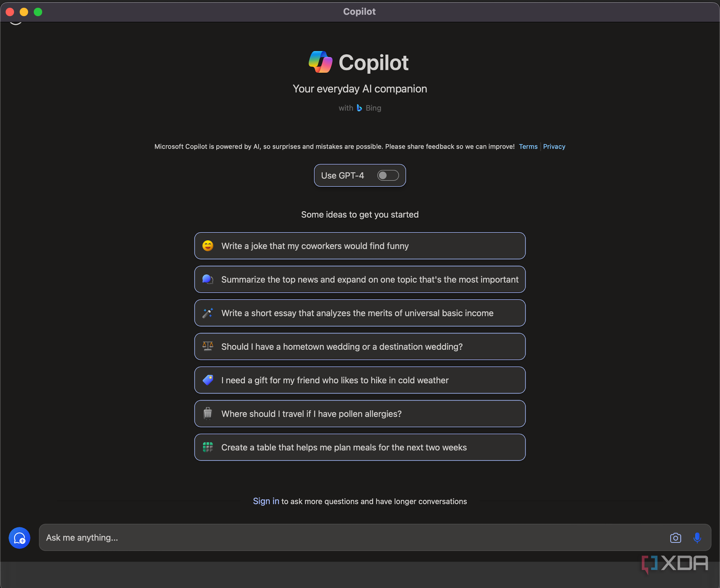This screenshot has width=720, height=588.
Task: Select the summarize top news suggestion
Action: tap(369, 280)
